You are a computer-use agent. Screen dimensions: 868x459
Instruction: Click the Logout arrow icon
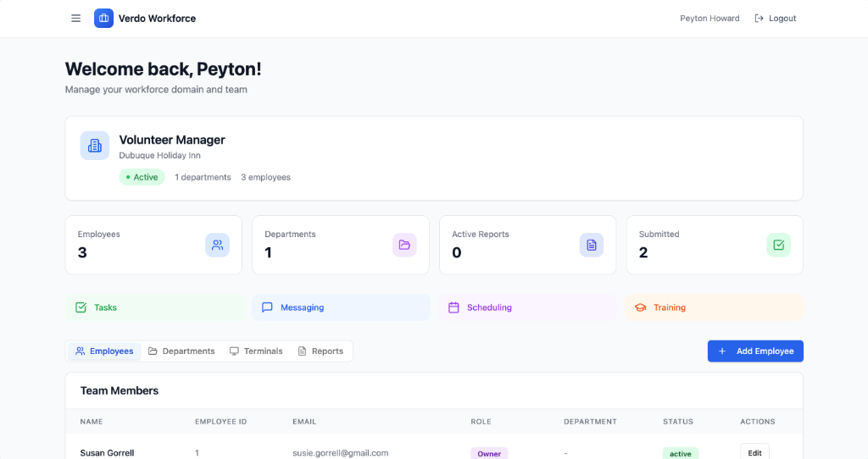pyautogui.click(x=759, y=19)
